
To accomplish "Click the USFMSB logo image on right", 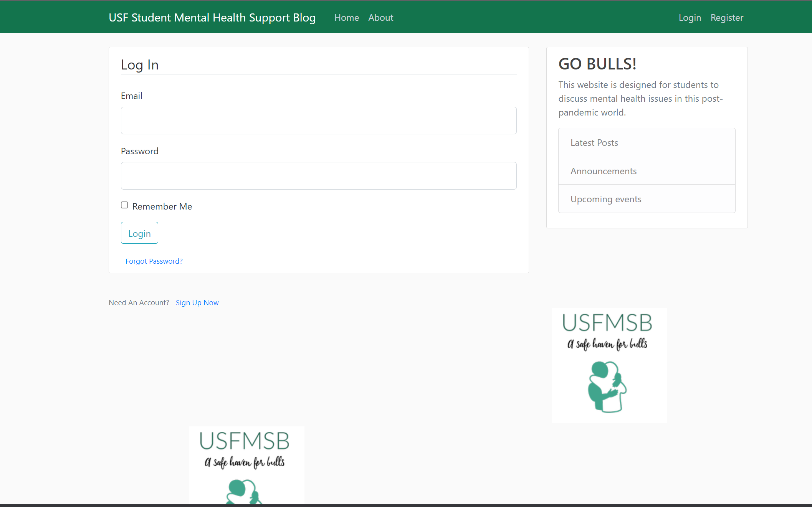I will 609,365.
